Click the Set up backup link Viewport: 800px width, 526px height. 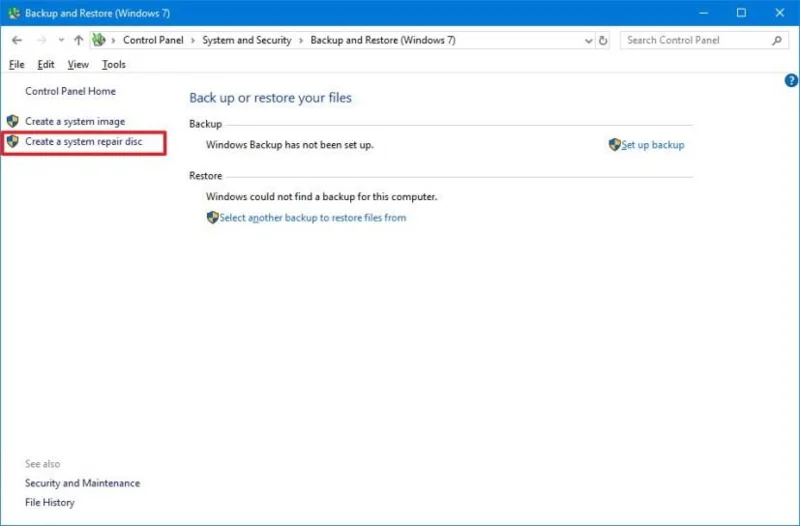pos(653,145)
